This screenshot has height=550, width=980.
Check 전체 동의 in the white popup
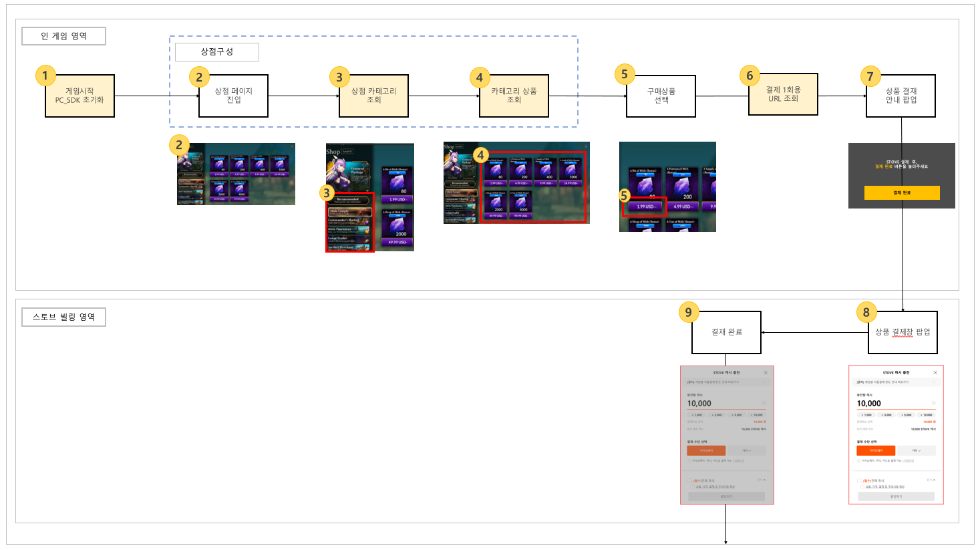tap(859, 480)
